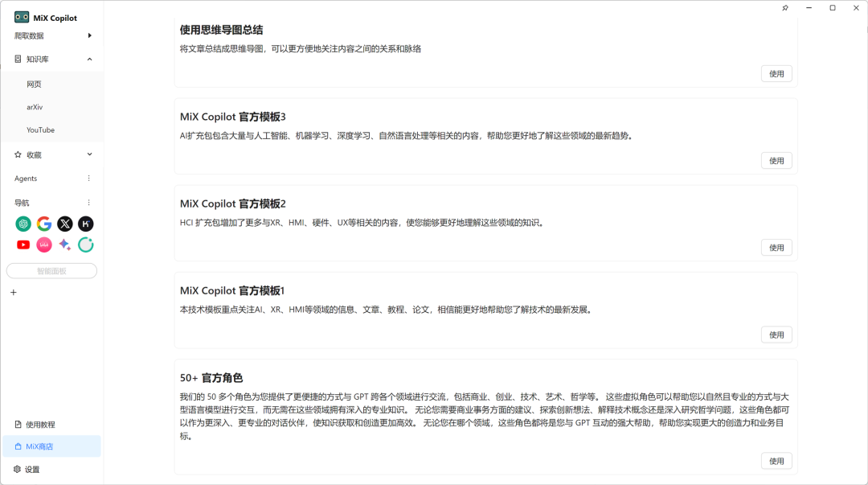The height and width of the screenshot is (485, 868).
Task: Open the Gemini sparkle shortcut icon
Action: pos(65,245)
